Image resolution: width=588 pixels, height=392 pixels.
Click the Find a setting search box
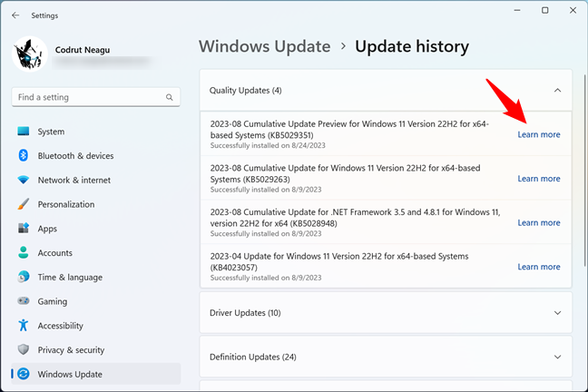[x=96, y=97]
